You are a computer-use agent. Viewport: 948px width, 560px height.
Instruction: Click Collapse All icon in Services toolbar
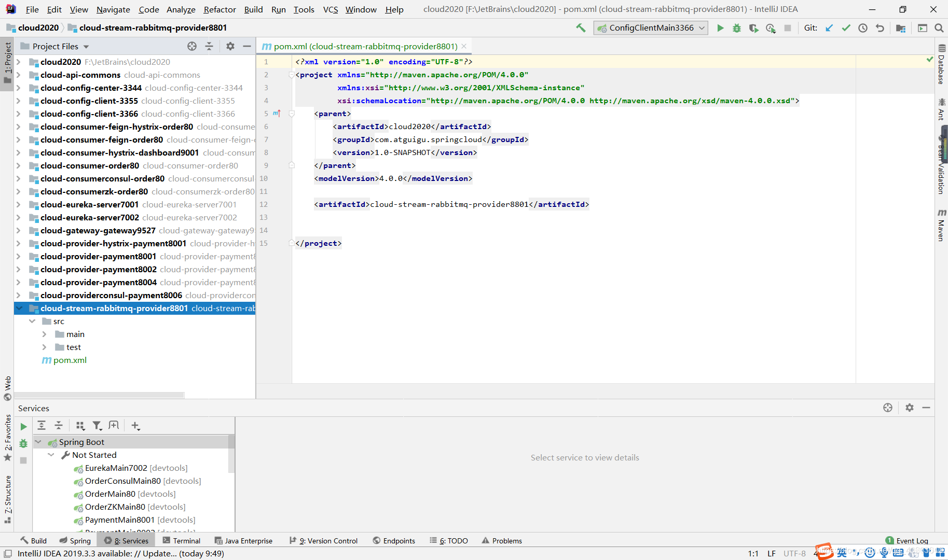point(59,426)
